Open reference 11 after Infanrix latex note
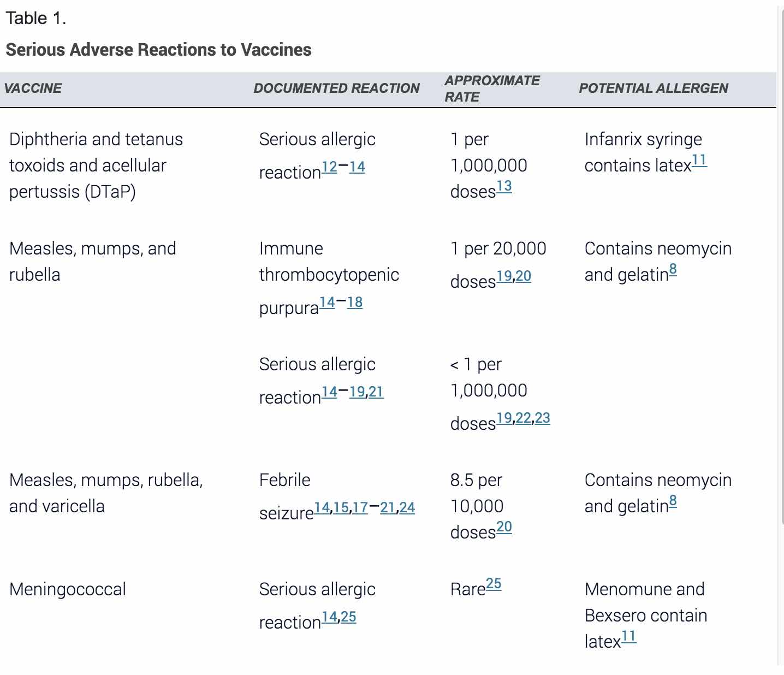This screenshot has width=784, height=675. [x=699, y=160]
